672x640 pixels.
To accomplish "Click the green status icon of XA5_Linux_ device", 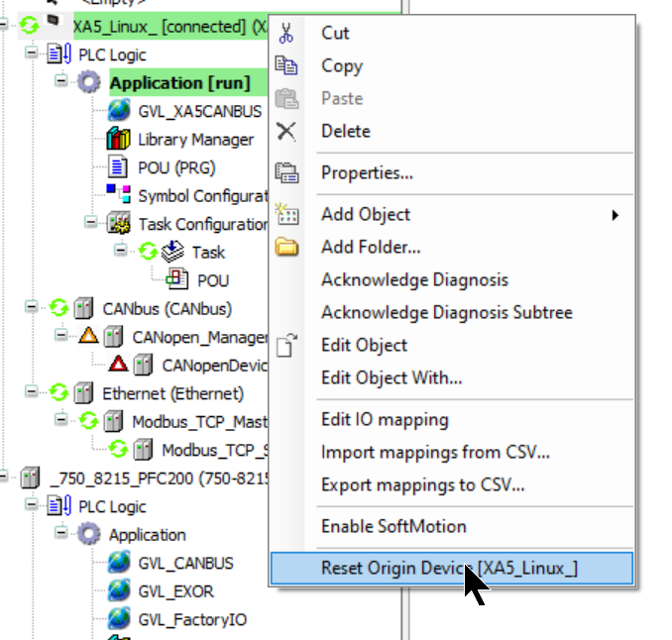I will [29, 25].
